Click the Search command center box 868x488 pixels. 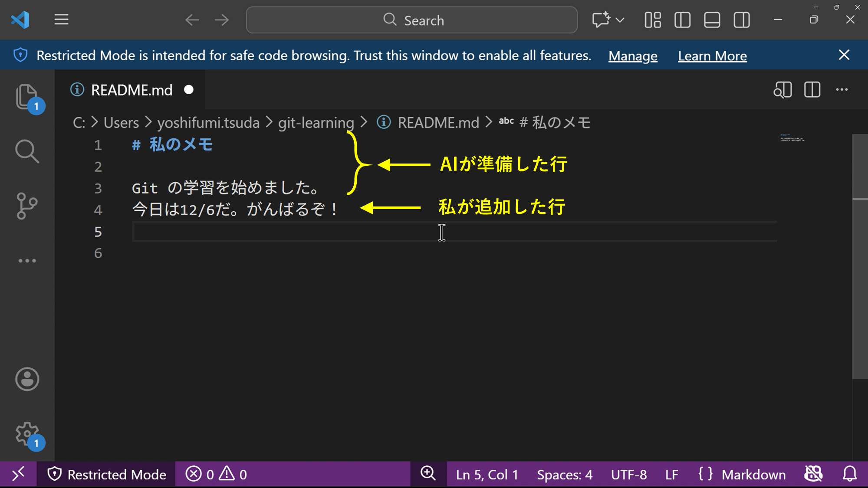pyautogui.click(x=411, y=20)
